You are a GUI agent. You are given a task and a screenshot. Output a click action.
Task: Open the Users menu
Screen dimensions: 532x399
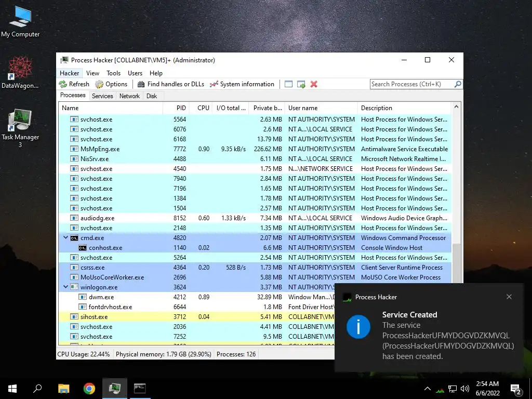click(x=135, y=73)
